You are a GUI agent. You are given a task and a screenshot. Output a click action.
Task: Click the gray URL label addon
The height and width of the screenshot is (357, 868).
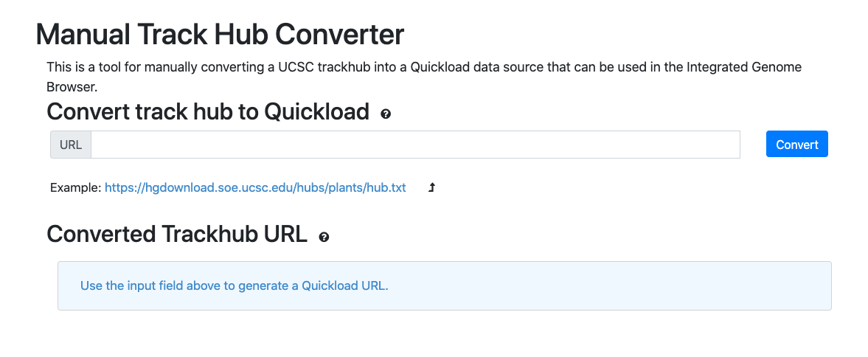pyautogui.click(x=71, y=145)
